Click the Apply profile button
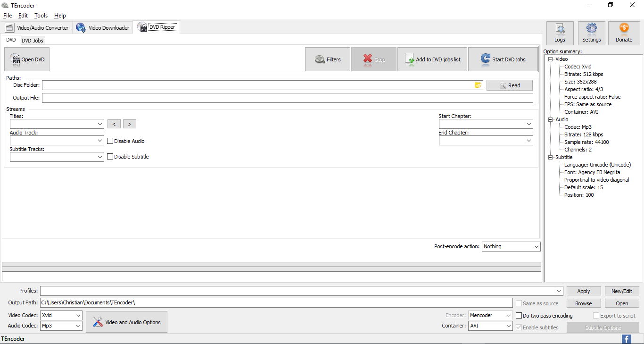Image resolution: width=644 pixels, height=344 pixels. click(x=584, y=291)
